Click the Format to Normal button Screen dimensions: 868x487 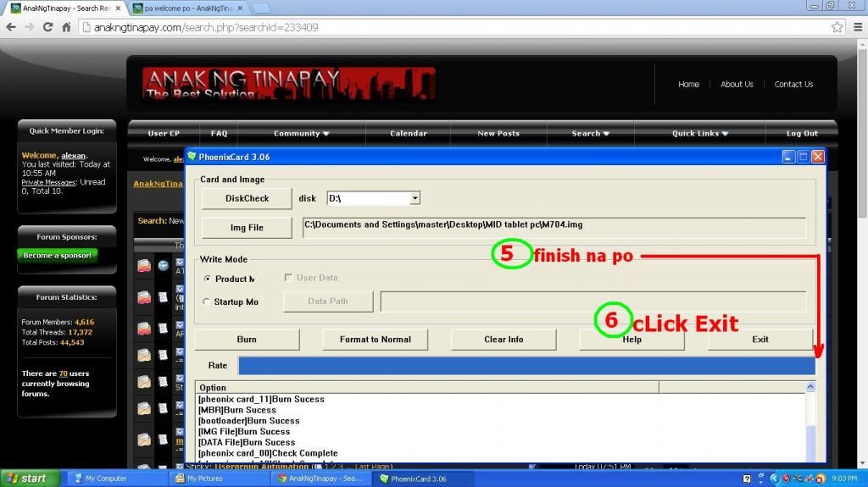(375, 339)
